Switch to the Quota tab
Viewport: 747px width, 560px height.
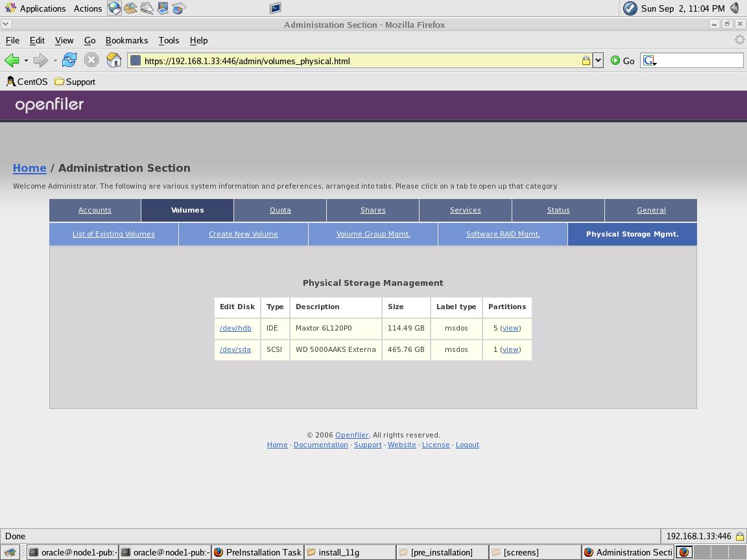tap(280, 210)
